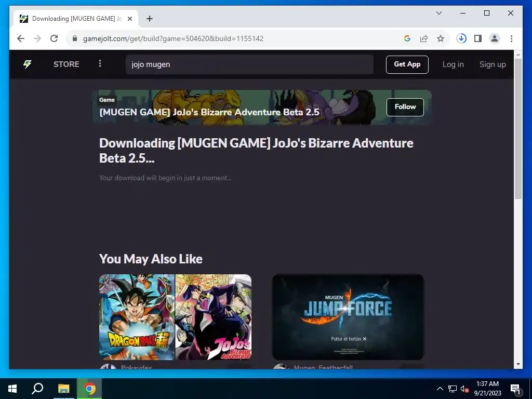Viewport: 532px width, 399px height.
Task: Open the three-dot menu beside STORE
Action: tap(100, 64)
